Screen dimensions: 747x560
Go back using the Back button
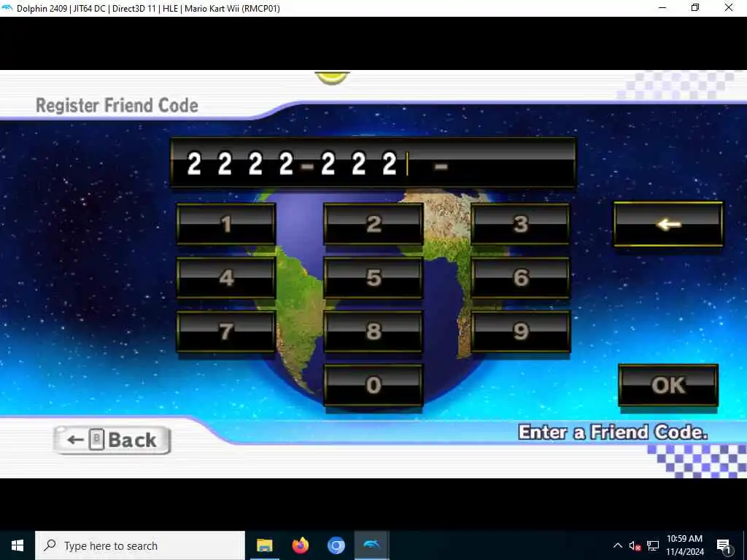tap(112, 440)
